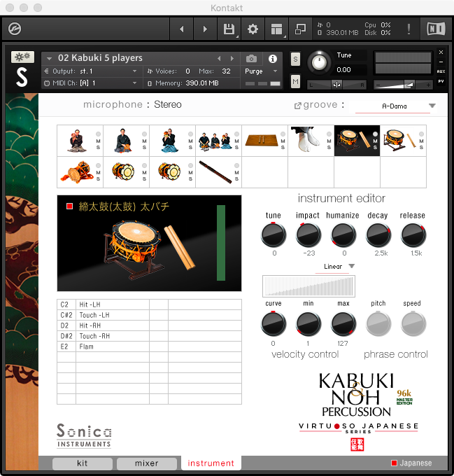Click the tune knob in instrument editor
The height and width of the screenshot is (476, 454).
click(x=274, y=234)
